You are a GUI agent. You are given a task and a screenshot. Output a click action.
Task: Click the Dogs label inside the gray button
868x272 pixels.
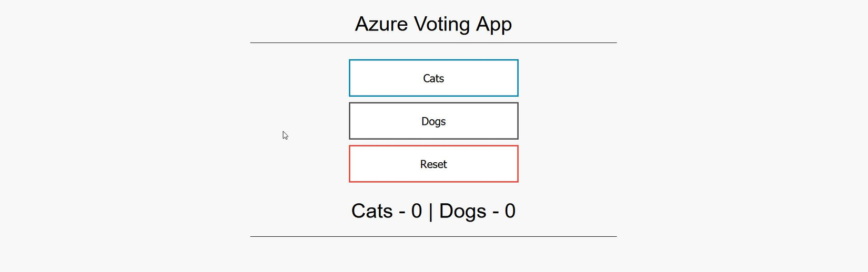[433, 121]
